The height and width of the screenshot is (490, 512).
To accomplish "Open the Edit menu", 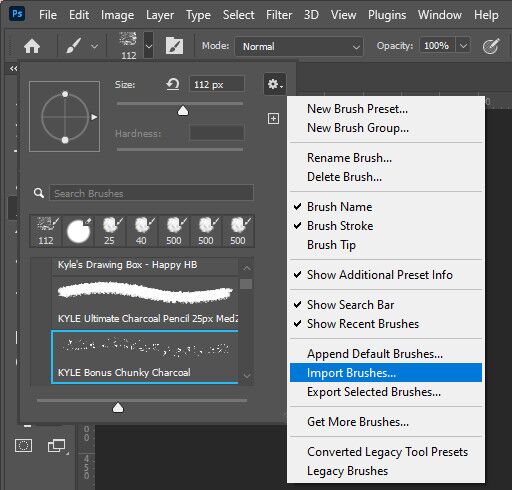I will pyautogui.click(x=79, y=15).
